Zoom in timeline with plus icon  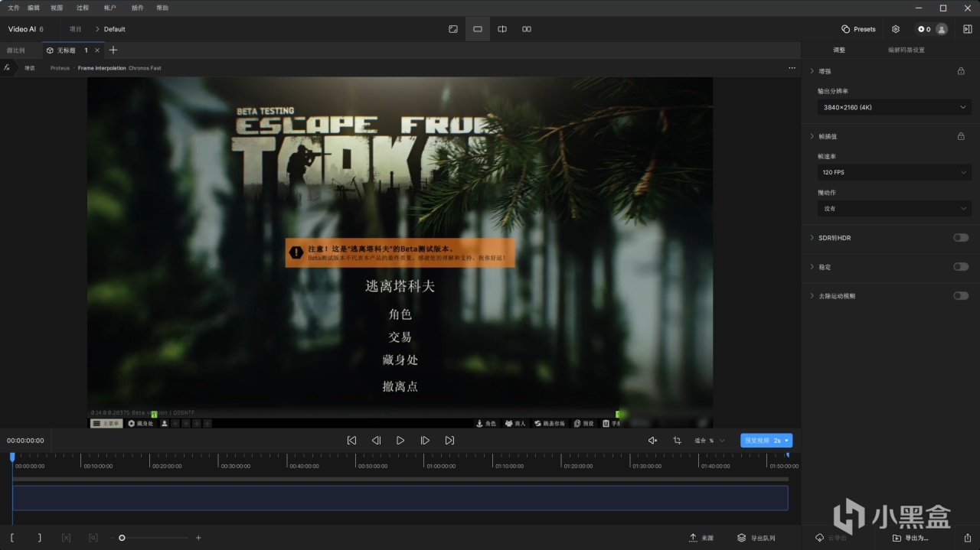(x=198, y=538)
